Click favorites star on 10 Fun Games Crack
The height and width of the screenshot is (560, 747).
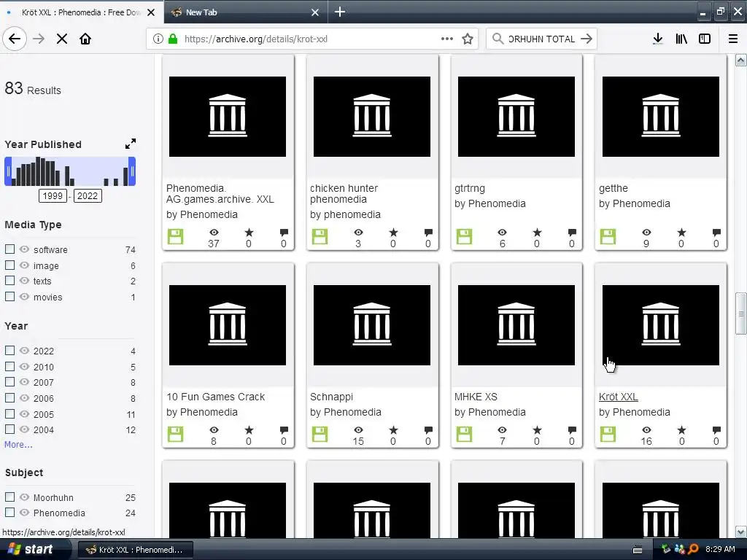(x=249, y=429)
